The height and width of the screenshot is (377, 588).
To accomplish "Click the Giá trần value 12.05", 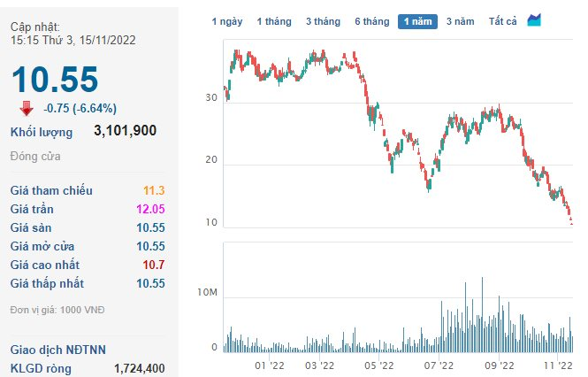I will coord(149,209).
